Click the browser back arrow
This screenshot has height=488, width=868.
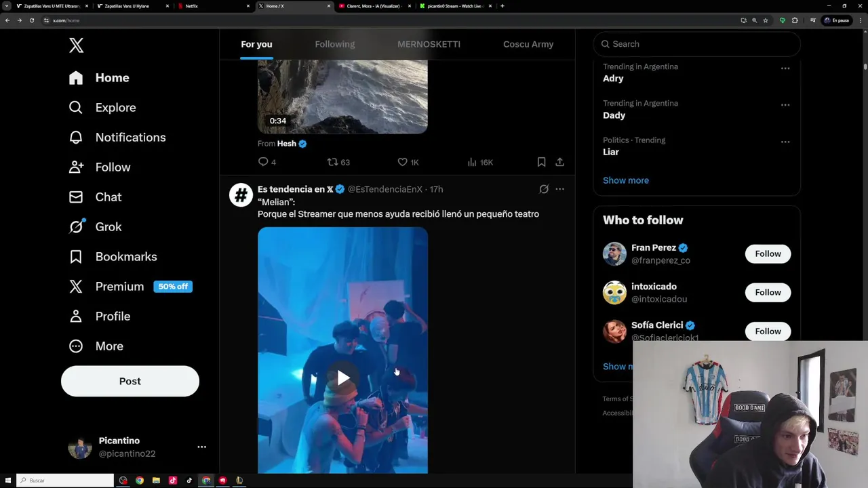(7, 20)
